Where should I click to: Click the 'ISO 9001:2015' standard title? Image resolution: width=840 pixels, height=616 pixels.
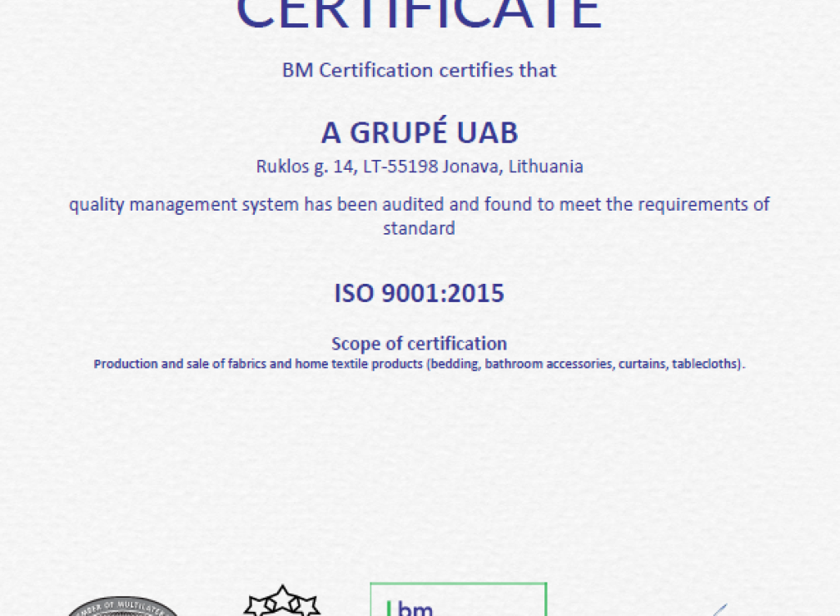point(419,293)
